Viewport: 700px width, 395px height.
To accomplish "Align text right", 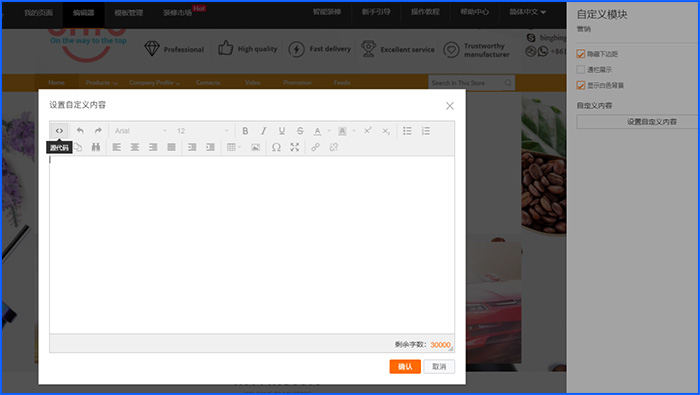I will coord(153,147).
